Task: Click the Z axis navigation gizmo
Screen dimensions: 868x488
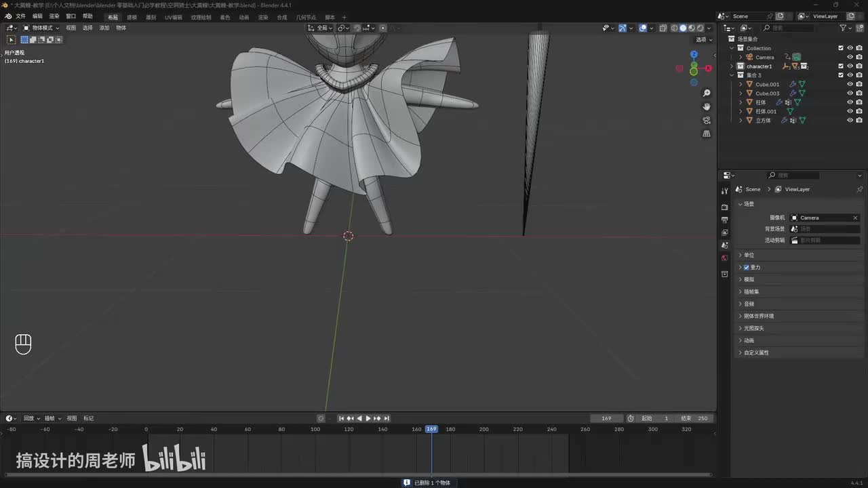Action: 694,54
